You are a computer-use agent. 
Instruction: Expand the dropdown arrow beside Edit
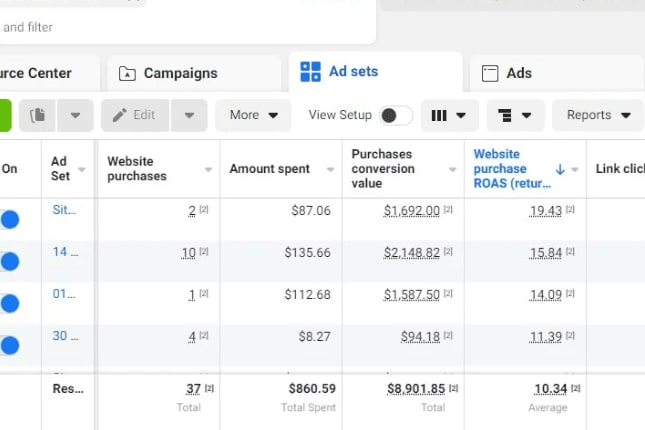pos(189,115)
